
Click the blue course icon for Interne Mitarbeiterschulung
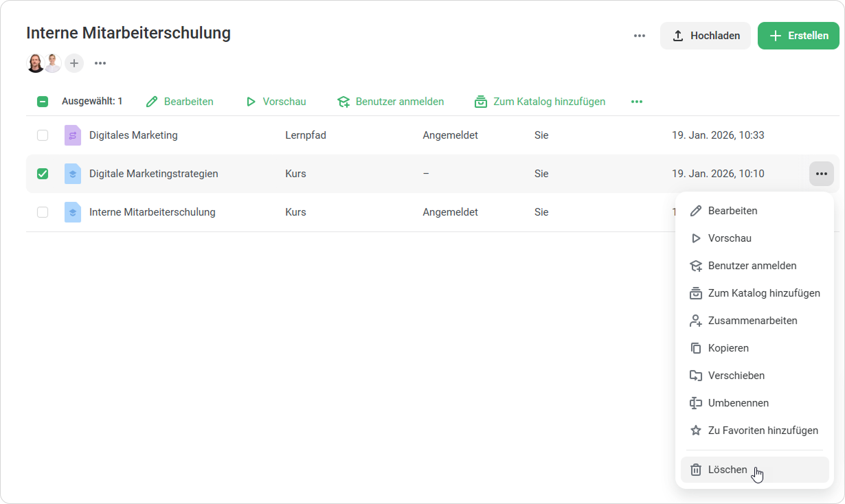[72, 212]
